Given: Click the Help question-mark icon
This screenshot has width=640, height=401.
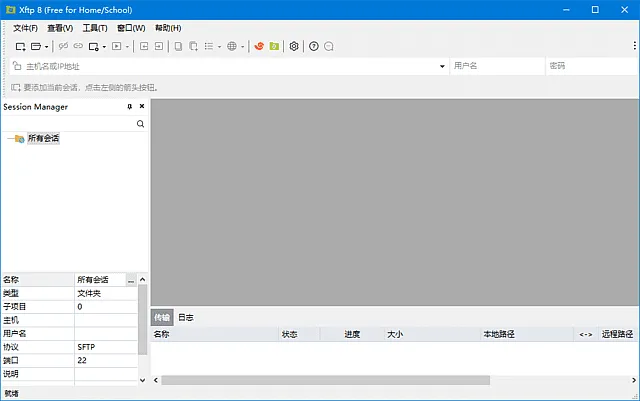Looking at the screenshot, I should coord(313,46).
